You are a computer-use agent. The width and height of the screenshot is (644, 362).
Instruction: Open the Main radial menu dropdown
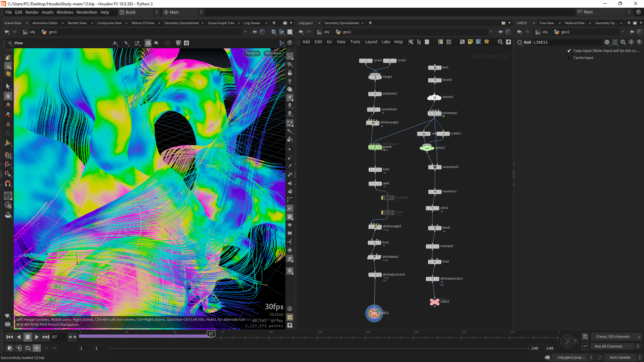[x=183, y=12]
